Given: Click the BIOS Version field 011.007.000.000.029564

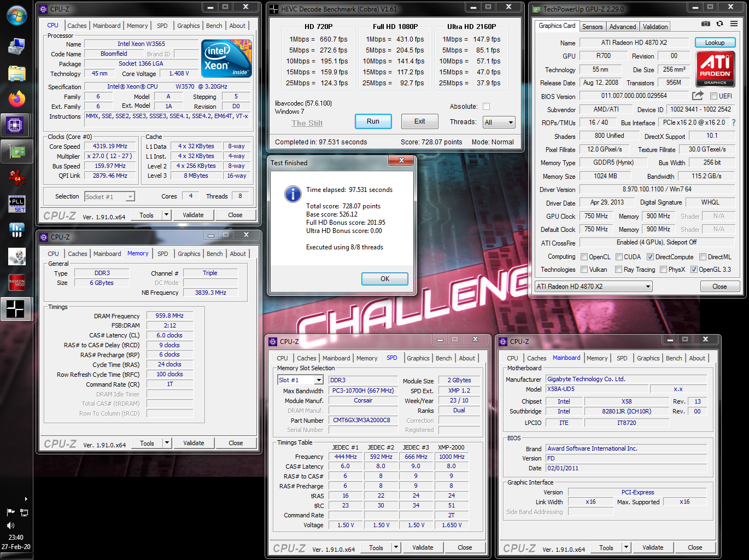Looking at the screenshot, I should point(634,96).
